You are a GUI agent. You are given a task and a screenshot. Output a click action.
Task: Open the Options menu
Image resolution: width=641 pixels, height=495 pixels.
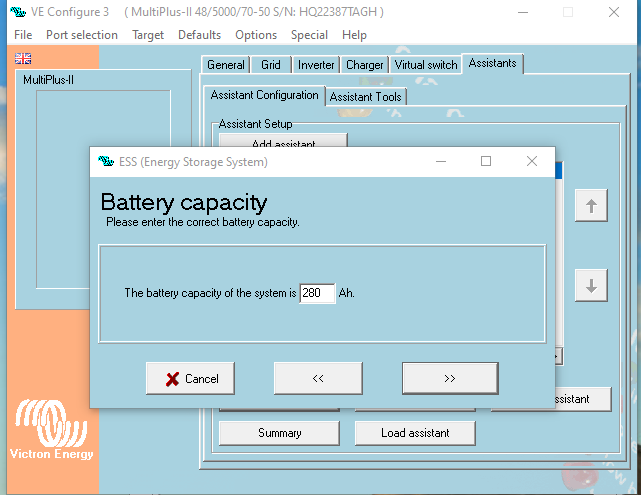pyautogui.click(x=256, y=35)
